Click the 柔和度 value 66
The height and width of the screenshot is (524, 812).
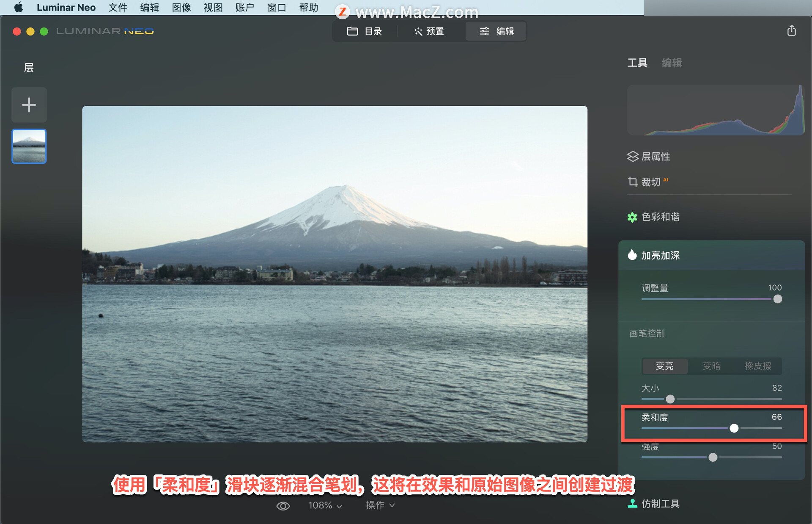pyautogui.click(x=777, y=417)
